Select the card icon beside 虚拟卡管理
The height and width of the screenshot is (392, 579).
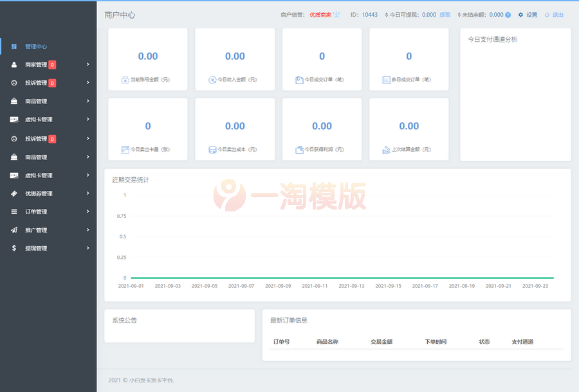point(14,119)
